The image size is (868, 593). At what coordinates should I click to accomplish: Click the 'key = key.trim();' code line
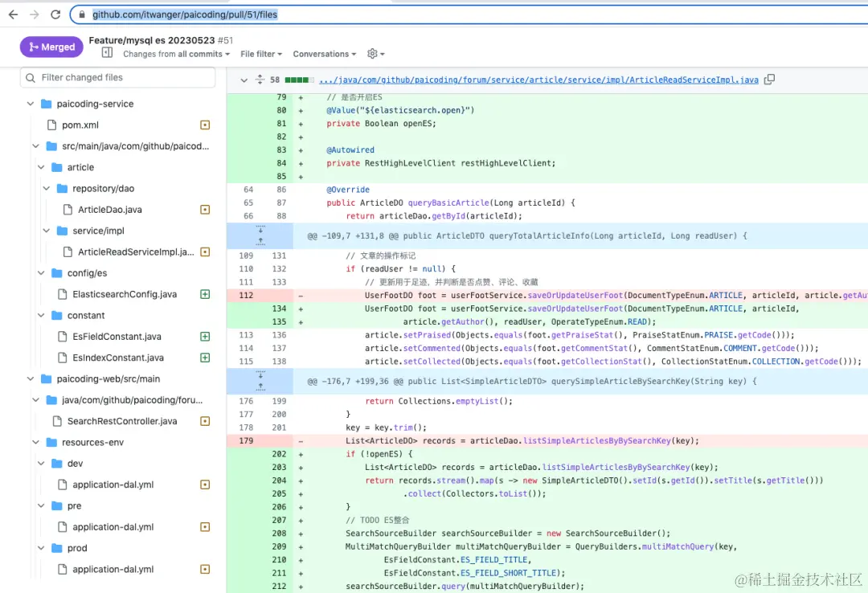(386, 427)
